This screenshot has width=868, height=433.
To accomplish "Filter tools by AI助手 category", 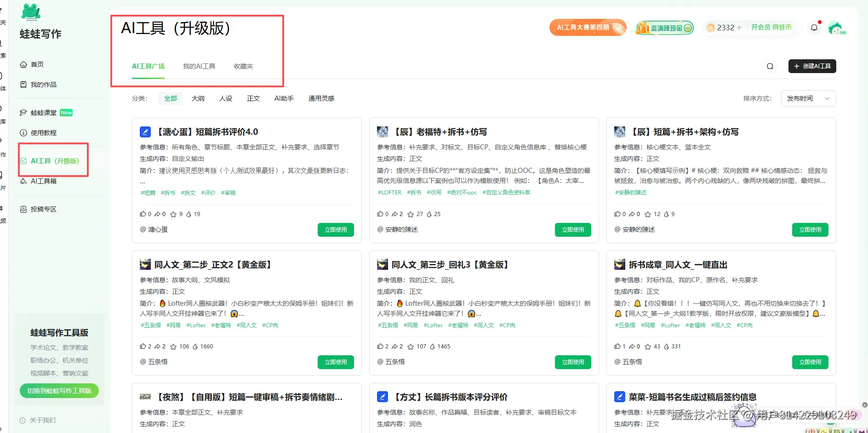I will point(284,98).
